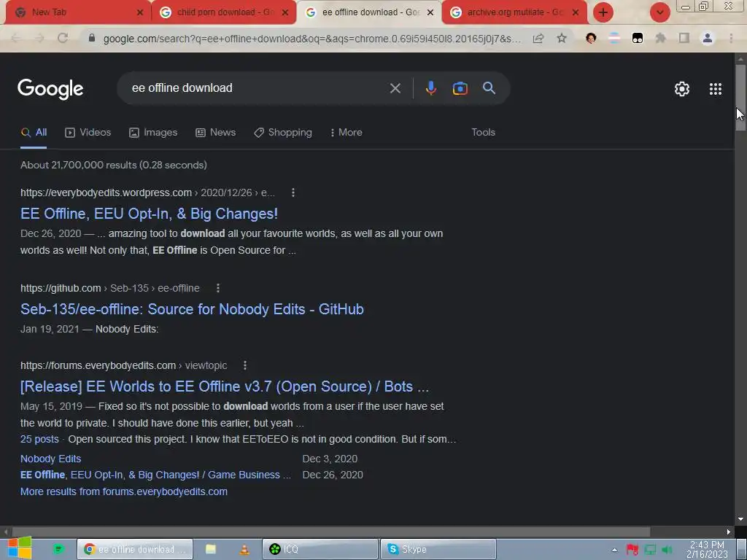Click the striped flag extension icon

(x=614, y=38)
